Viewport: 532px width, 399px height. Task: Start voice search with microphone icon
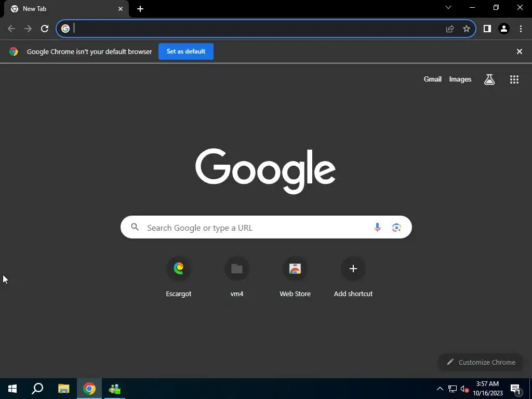377,228
